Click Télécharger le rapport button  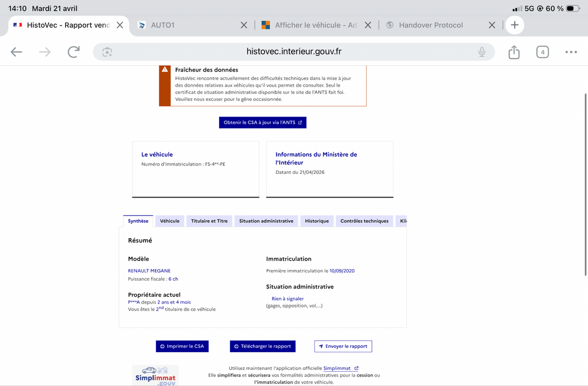[x=263, y=346]
